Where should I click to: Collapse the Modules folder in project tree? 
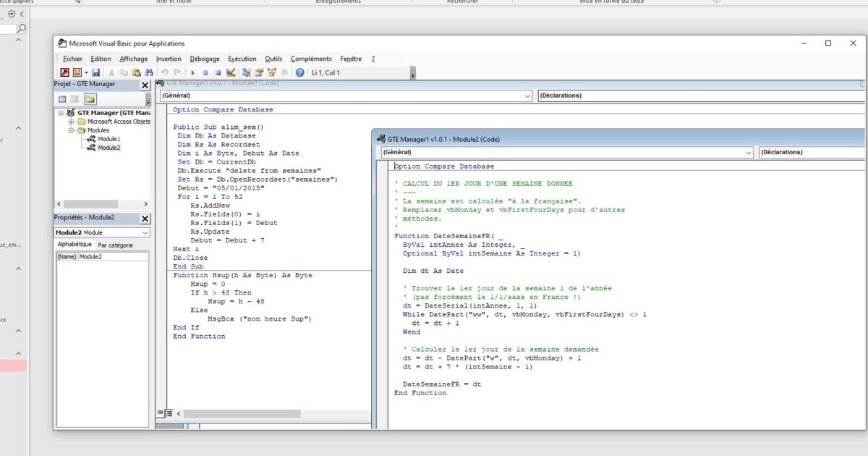(x=72, y=130)
